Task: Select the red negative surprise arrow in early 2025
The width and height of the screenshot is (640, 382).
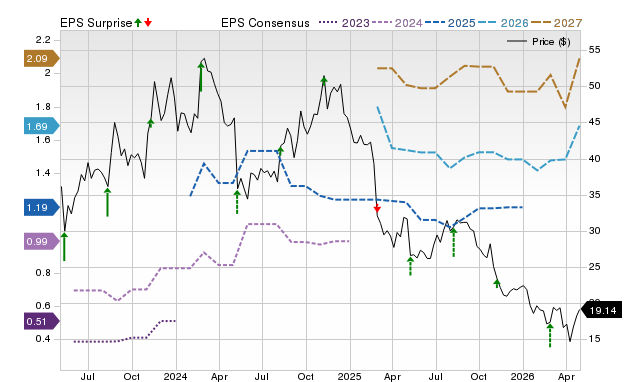Action: [377, 209]
